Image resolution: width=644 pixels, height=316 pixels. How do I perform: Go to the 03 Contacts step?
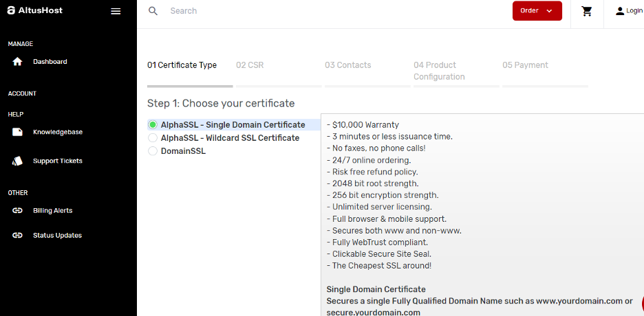[x=348, y=65]
